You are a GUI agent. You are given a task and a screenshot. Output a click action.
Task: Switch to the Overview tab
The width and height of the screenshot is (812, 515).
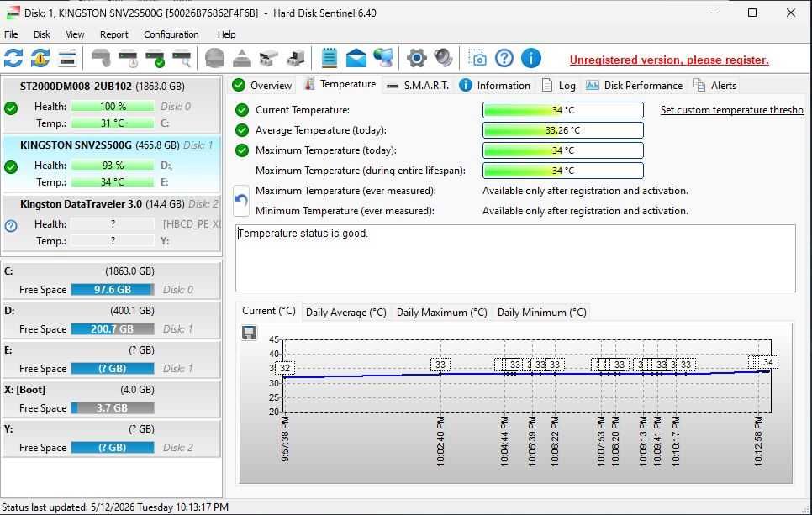coord(262,86)
